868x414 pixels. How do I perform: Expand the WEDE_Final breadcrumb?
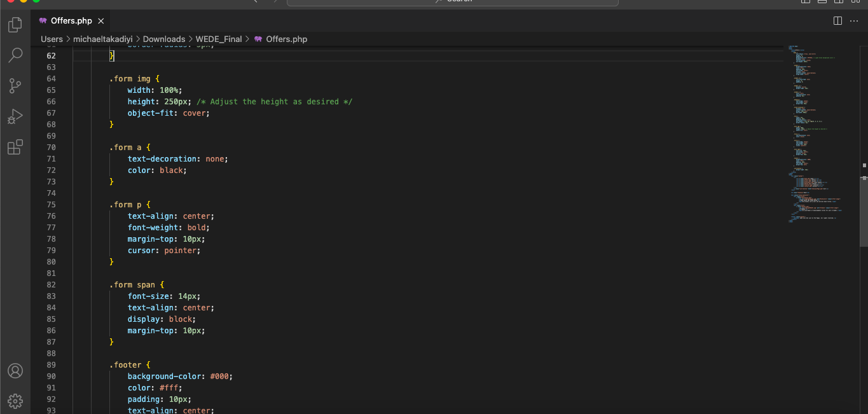[x=219, y=39]
